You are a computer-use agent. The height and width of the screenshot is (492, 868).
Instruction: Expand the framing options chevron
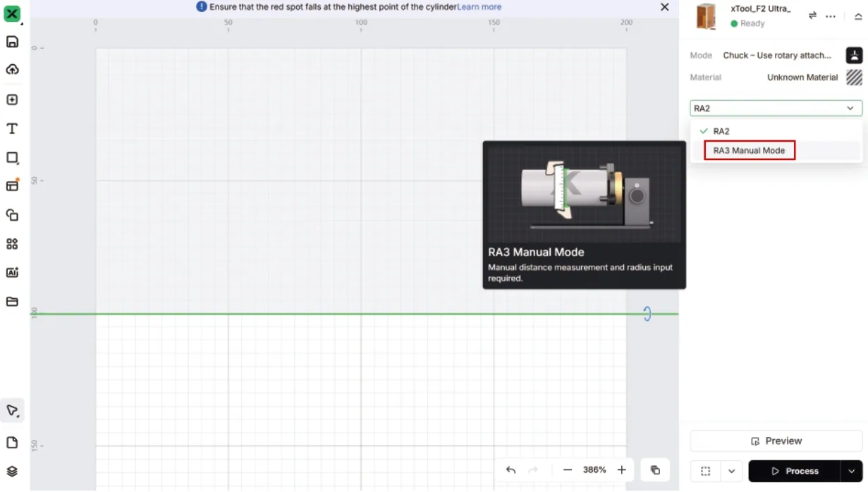point(731,471)
